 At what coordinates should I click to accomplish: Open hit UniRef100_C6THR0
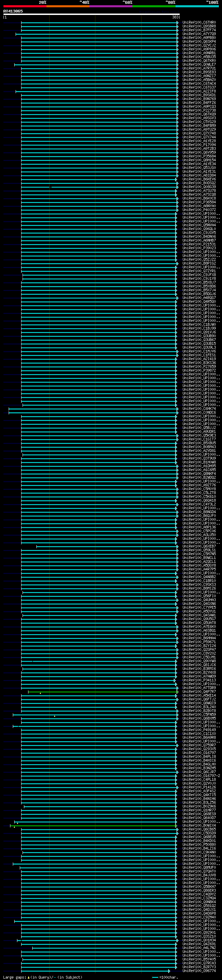pos(199,23)
